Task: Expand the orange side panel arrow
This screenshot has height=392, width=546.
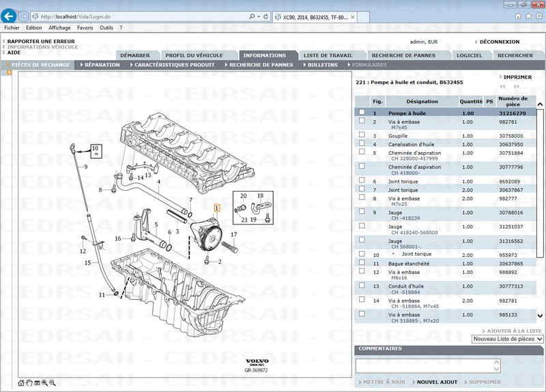Action: [x=10, y=73]
